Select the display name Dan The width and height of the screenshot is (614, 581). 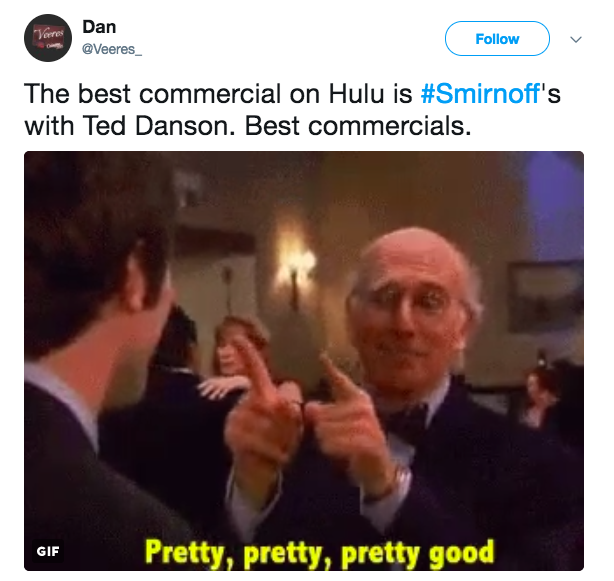99,27
